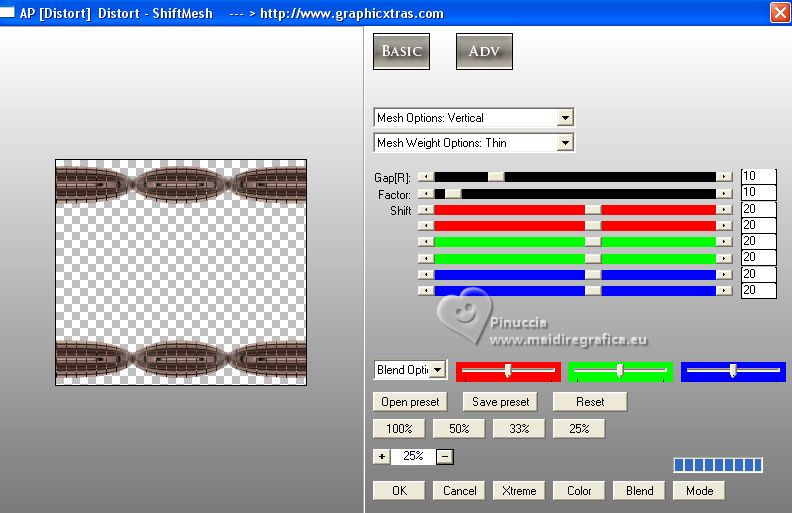Click left arrow of the Gap[R] slider
The height and width of the screenshot is (513, 792).
[x=426, y=177]
